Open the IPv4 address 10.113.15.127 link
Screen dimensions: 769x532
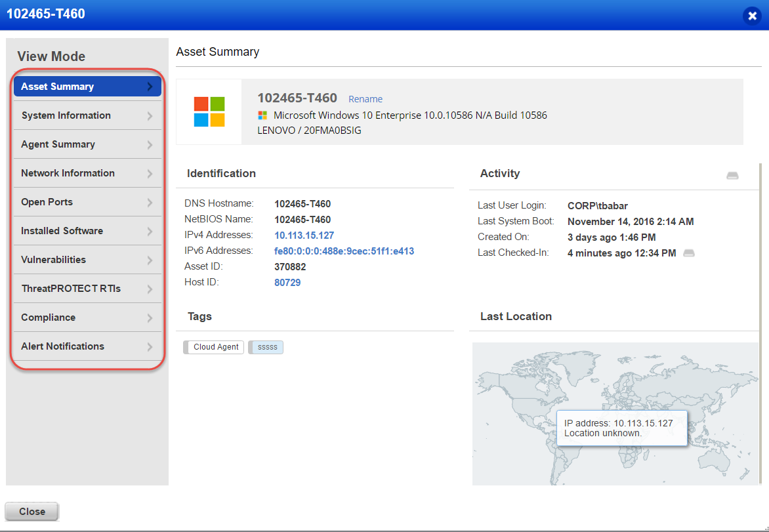coord(304,235)
